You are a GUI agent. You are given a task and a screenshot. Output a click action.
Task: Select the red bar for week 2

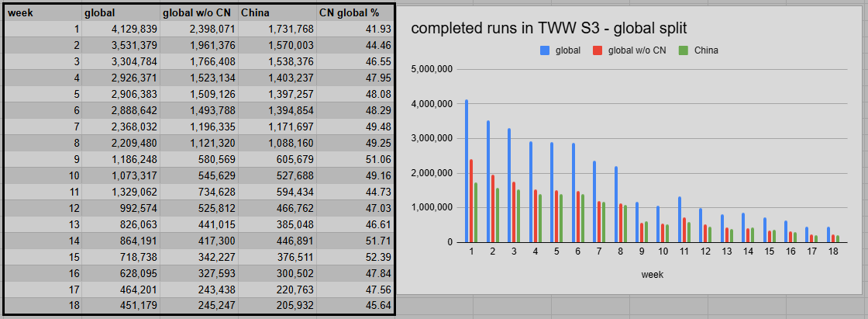pos(494,208)
